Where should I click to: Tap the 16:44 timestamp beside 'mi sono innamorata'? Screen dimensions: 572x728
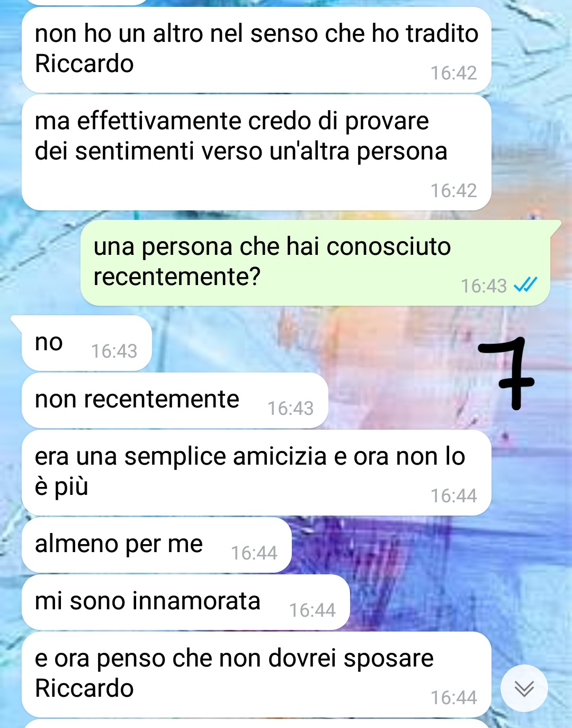coord(312,610)
